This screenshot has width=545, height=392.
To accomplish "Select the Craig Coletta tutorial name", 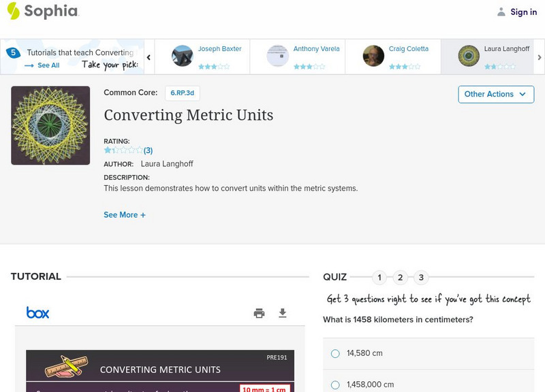I will 408,49.
